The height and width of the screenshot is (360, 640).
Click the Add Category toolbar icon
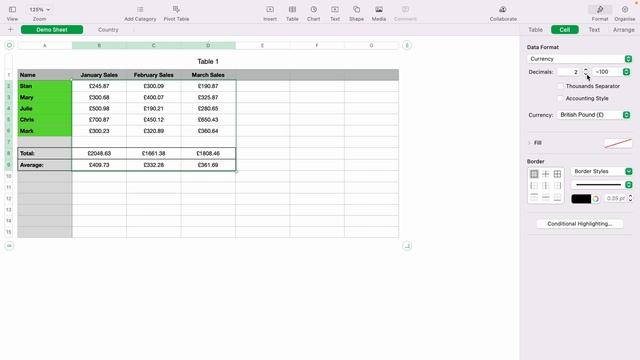click(140, 9)
